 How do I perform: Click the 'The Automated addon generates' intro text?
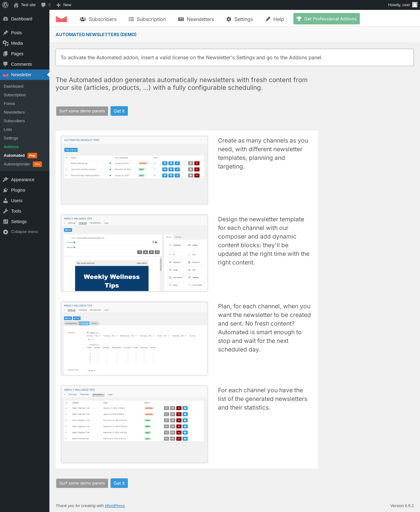coord(182,84)
